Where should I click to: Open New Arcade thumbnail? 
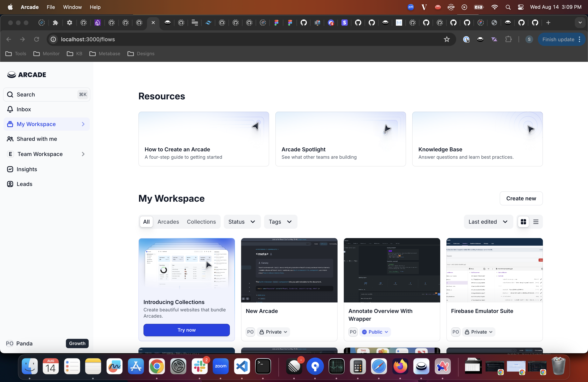289,270
